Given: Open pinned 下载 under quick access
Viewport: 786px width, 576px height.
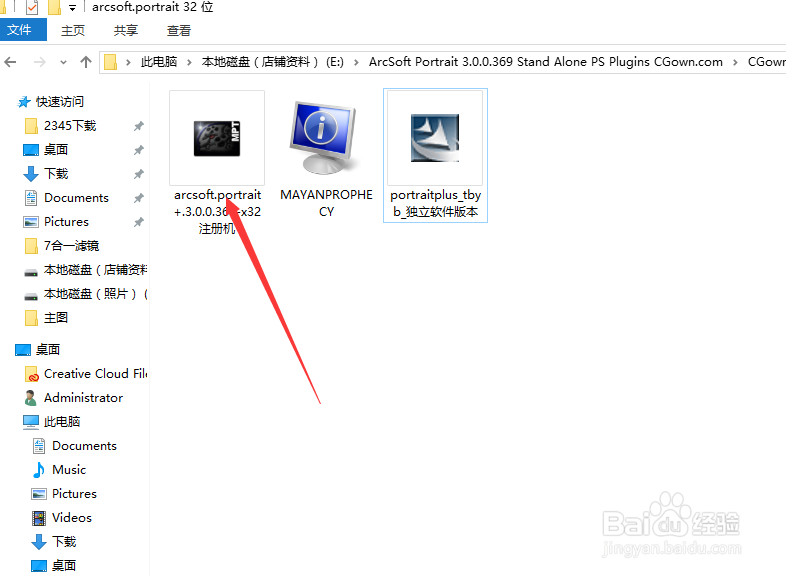Looking at the screenshot, I should tap(56, 173).
